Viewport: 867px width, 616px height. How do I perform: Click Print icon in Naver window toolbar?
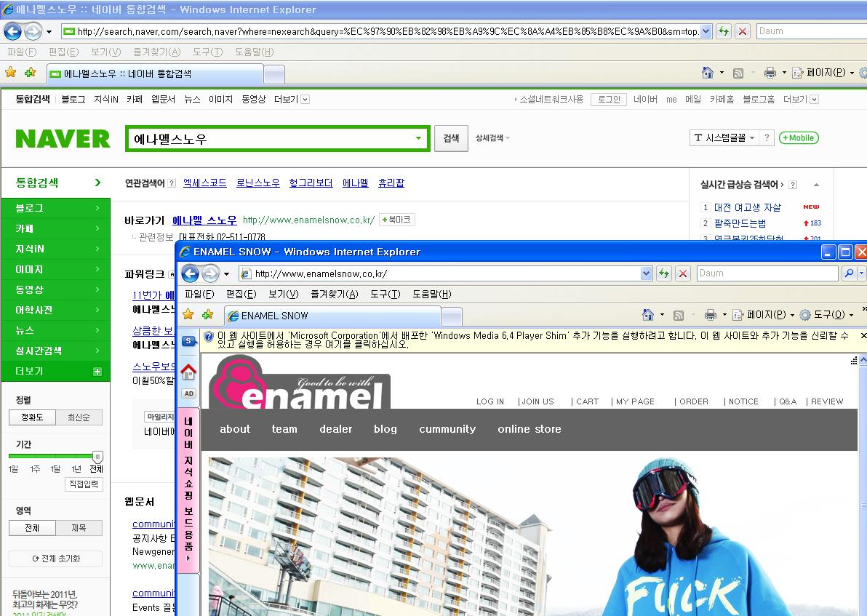[x=770, y=73]
